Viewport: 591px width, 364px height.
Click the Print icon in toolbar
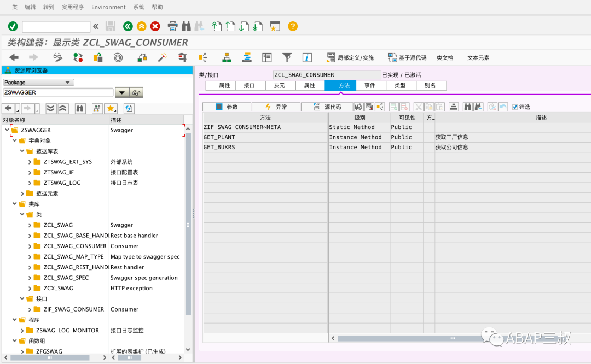[172, 26]
